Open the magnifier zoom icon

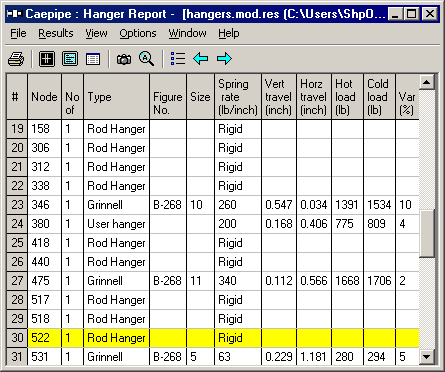146,59
